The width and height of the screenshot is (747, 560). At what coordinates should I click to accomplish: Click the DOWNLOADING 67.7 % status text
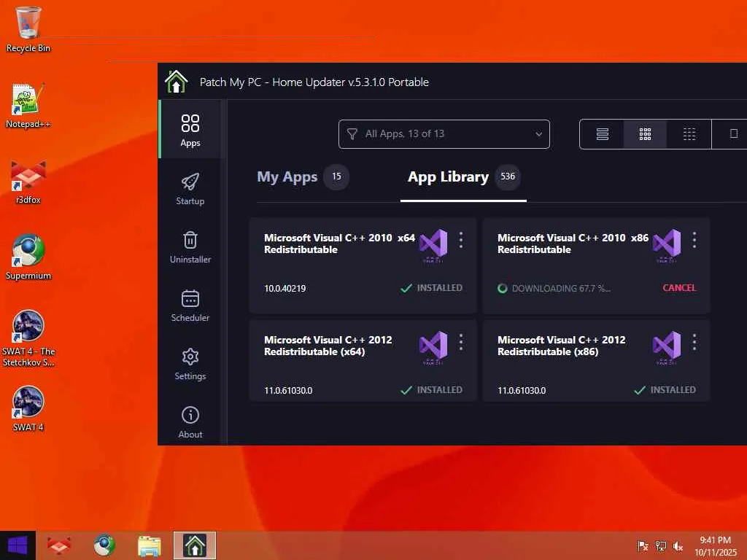[x=561, y=289]
